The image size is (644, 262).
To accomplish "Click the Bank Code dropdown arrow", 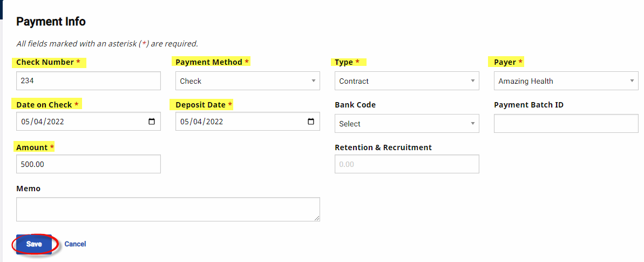I will 473,123.
